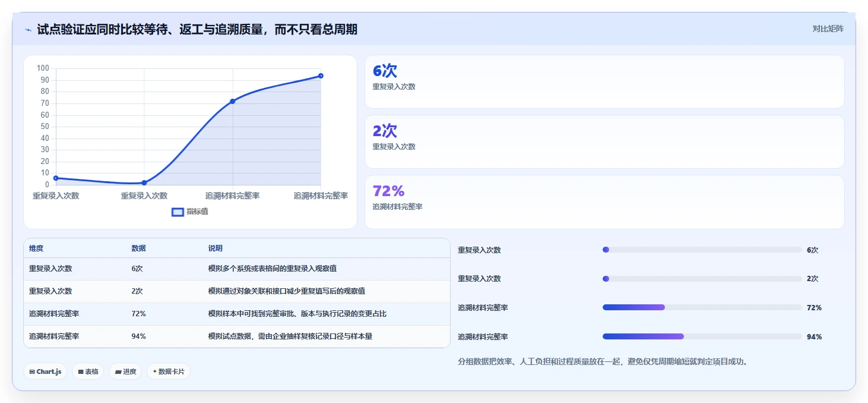This screenshot has width=868, height=403.
Task: Open the Chart.js chip
Action: coord(46,371)
